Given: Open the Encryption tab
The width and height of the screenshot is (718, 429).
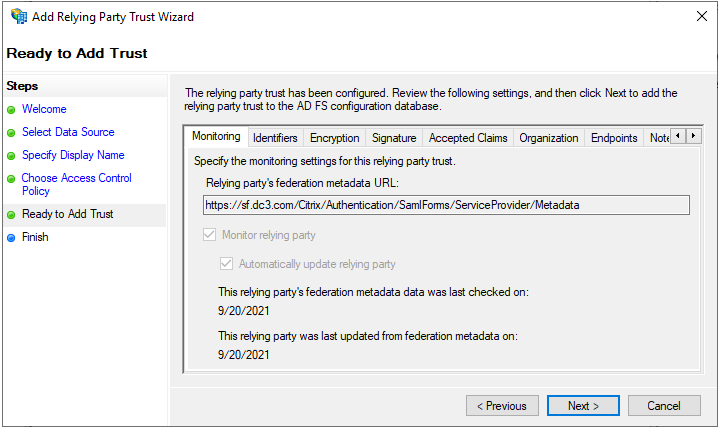Looking at the screenshot, I should 334,138.
